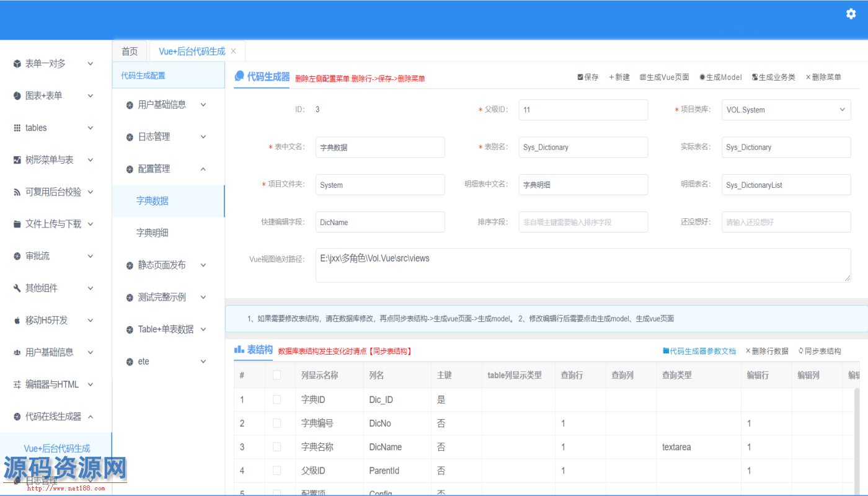Check the row checkbox for 父级ID

[x=277, y=471]
